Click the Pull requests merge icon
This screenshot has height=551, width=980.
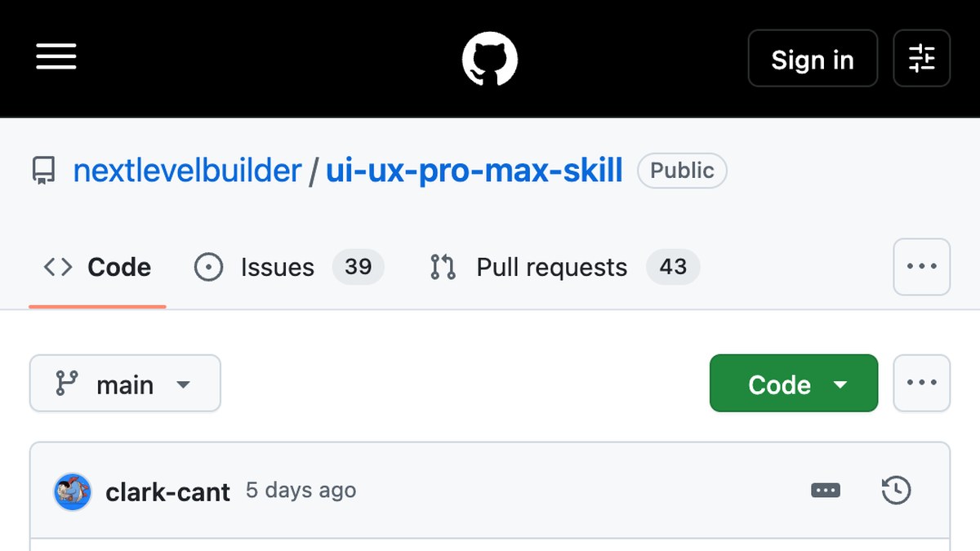(443, 267)
